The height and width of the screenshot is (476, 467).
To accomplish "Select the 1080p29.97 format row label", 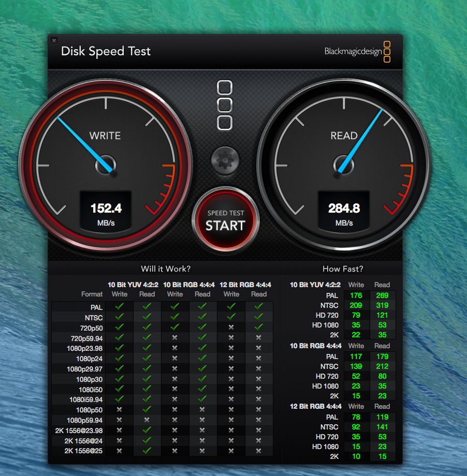I will click(x=84, y=369).
